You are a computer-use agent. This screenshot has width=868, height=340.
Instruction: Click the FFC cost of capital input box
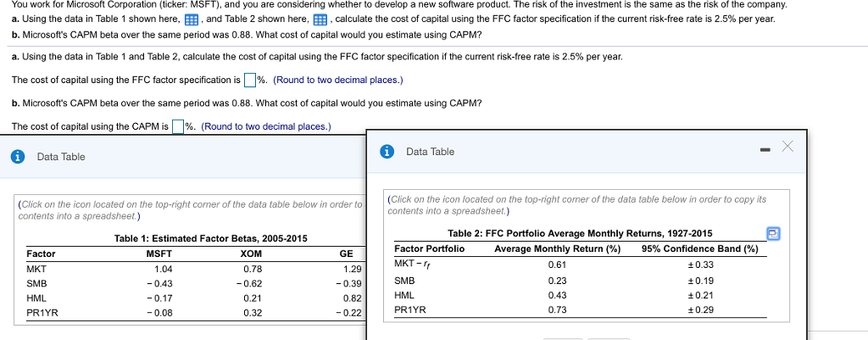click(250, 81)
